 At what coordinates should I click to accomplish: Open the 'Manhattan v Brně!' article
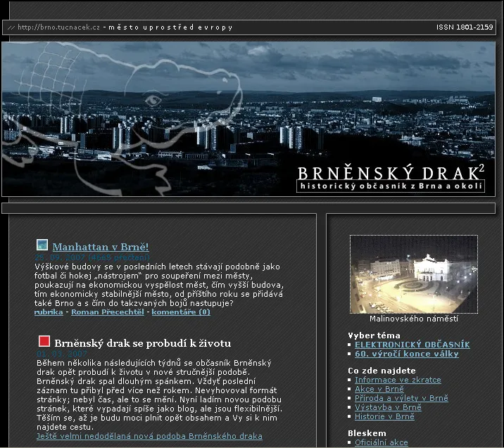coord(101,247)
